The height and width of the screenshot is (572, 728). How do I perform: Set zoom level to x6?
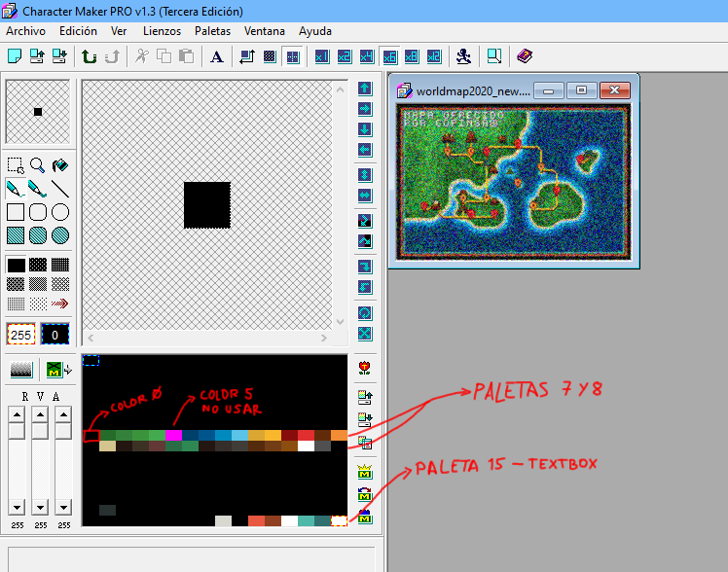point(389,56)
